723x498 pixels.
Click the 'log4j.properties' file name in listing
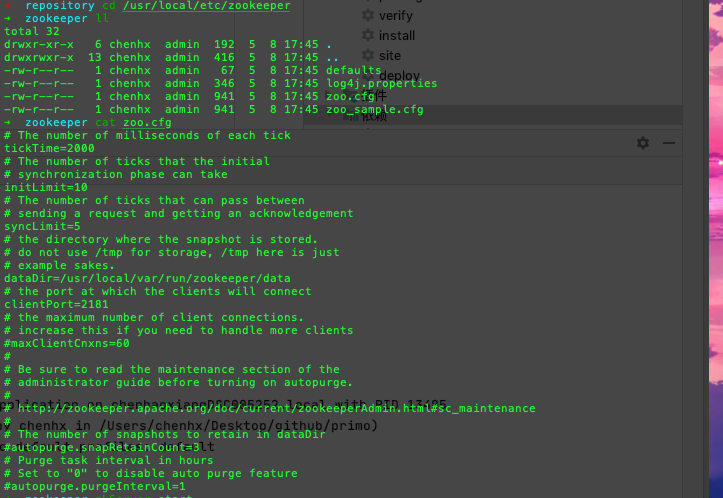382,83
